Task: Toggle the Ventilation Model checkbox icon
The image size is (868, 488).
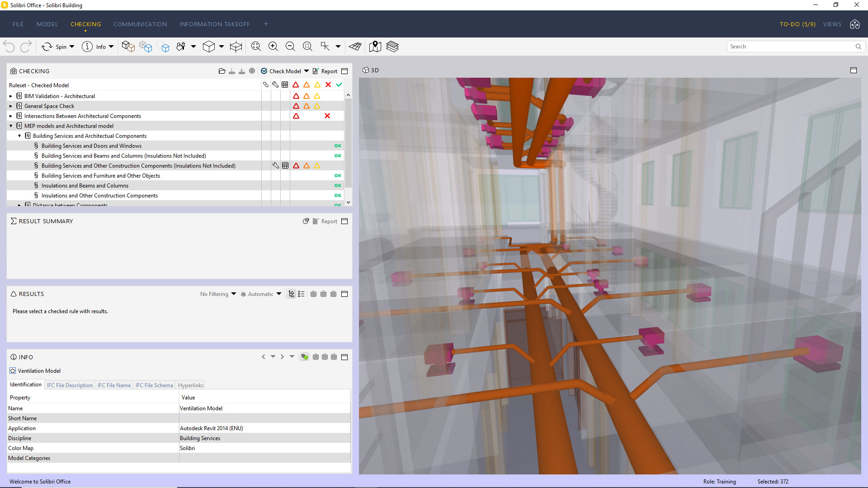Action: [x=13, y=371]
